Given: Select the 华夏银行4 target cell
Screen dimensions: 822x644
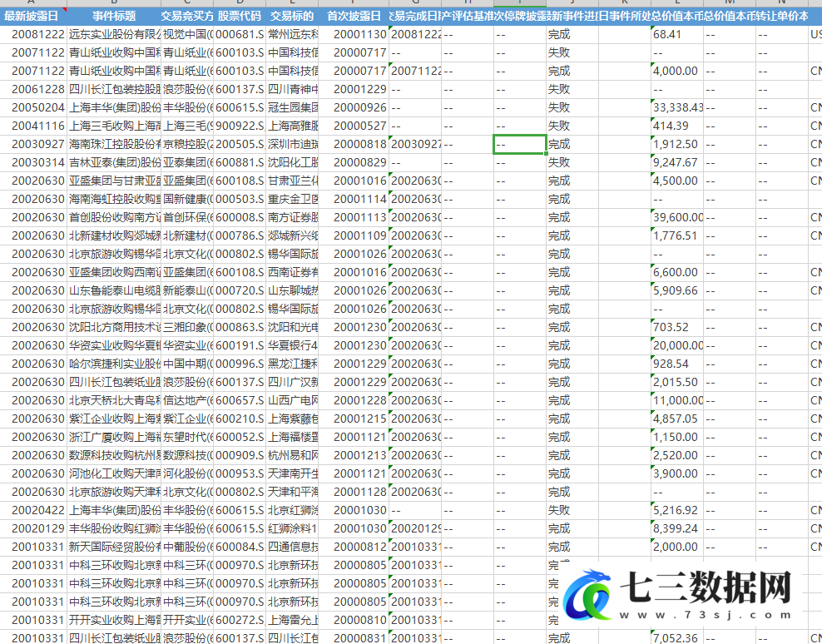Looking at the screenshot, I should pyautogui.click(x=292, y=345).
